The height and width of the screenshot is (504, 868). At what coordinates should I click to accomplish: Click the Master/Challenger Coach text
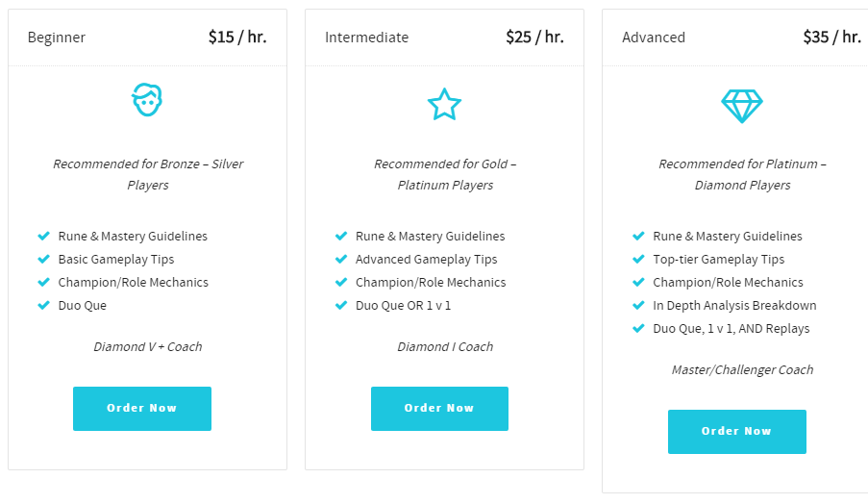click(x=742, y=370)
